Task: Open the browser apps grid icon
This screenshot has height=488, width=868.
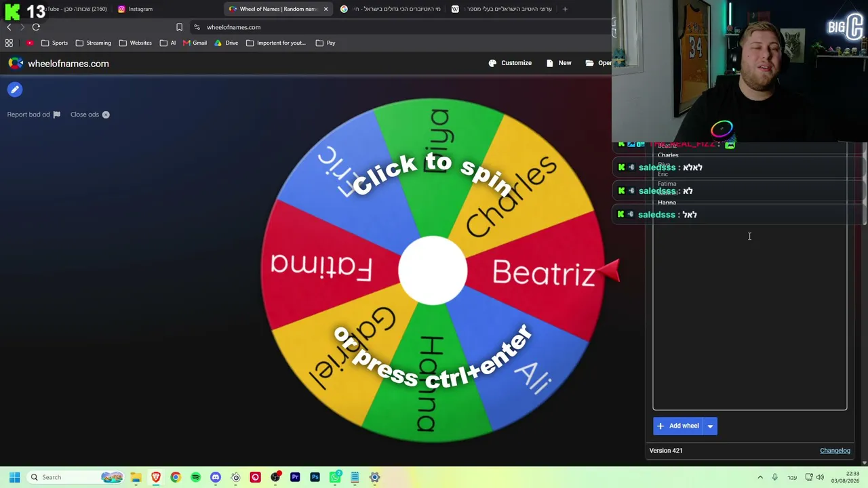Action: tap(9, 43)
